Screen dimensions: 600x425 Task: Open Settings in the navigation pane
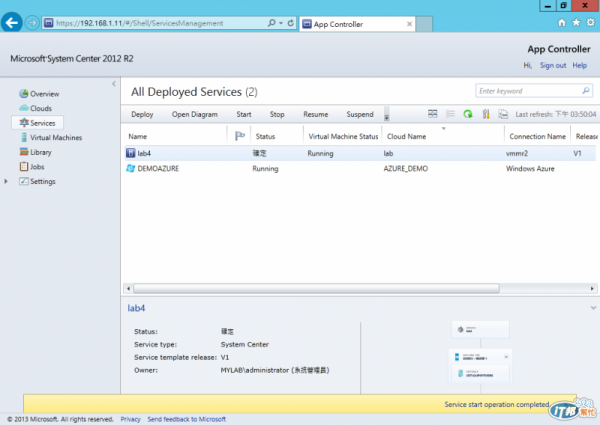click(38, 181)
